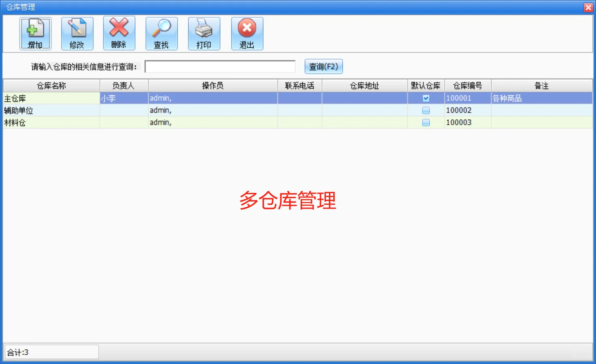This screenshot has height=364, width=596.
Task: Click the 增加 (Add) toolbar icon
Action: pyautogui.click(x=35, y=33)
